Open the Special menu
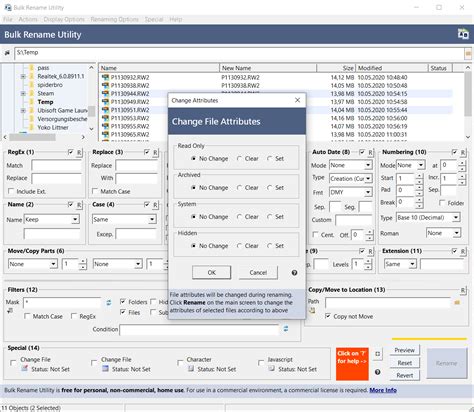The width and height of the screenshot is (474, 412). point(154,19)
